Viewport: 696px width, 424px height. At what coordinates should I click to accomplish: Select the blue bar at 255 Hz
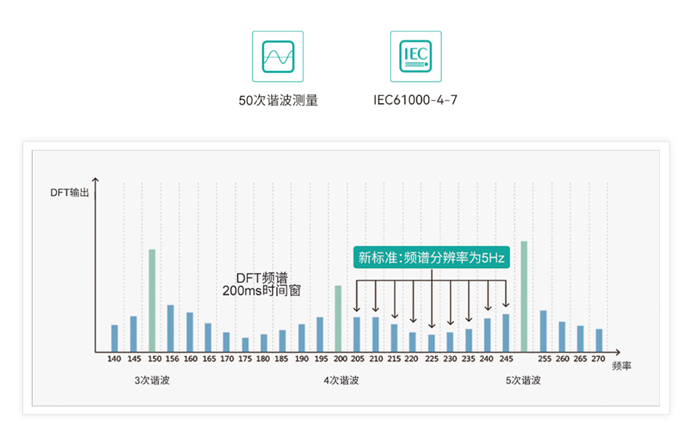point(543,330)
